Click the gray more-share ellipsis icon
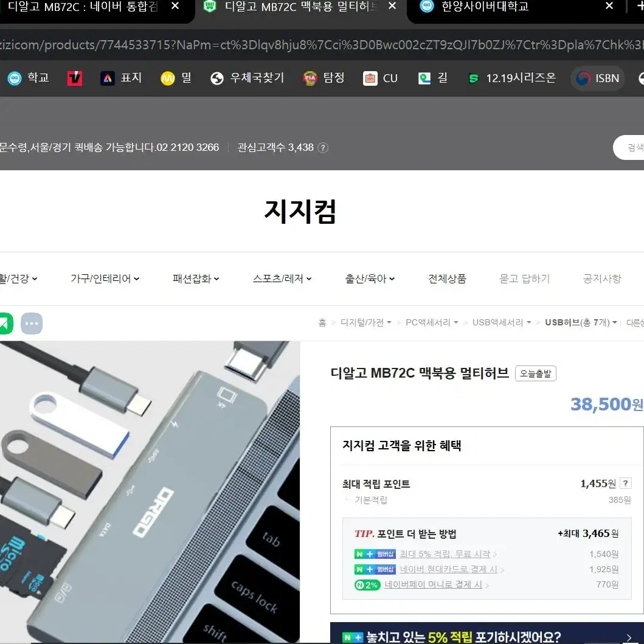The height and width of the screenshot is (644, 644). point(32,324)
